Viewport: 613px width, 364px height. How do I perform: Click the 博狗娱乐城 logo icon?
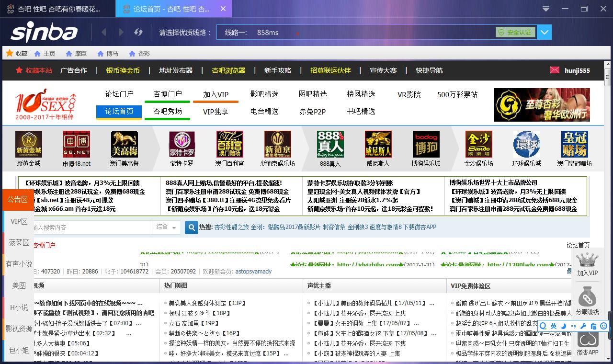(426, 144)
